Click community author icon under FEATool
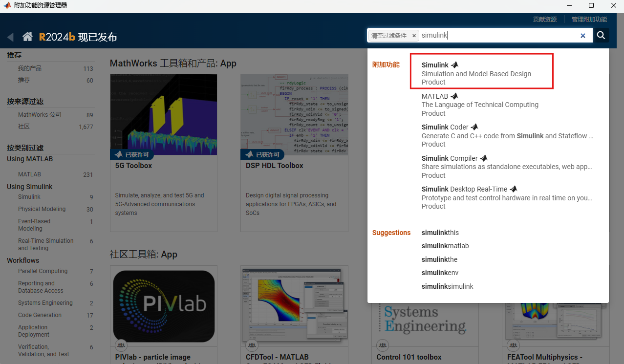 coord(513,345)
